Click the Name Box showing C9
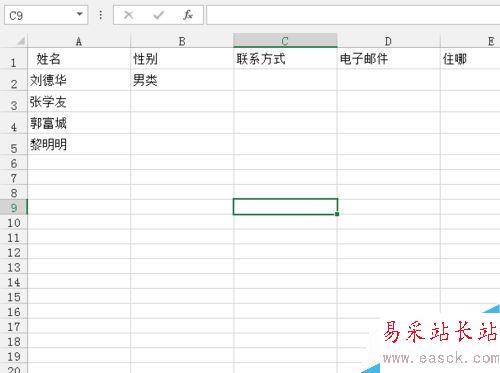 (x=46, y=15)
